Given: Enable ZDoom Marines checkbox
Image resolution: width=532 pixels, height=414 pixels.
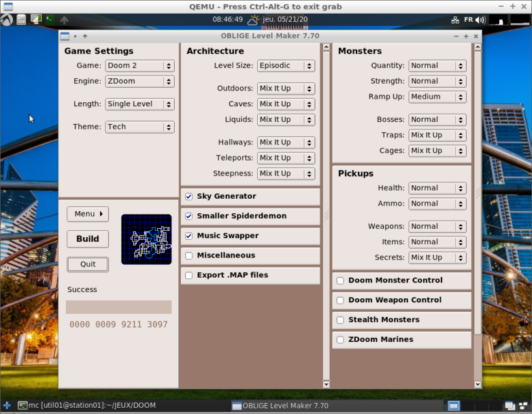Looking at the screenshot, I should pyautogui.click(x=340, y=340).
